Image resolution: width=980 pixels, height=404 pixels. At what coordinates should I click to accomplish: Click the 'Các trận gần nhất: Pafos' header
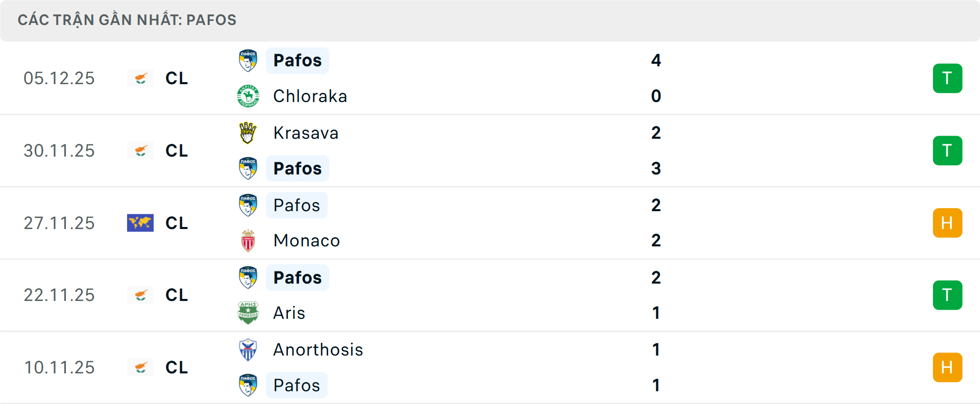[127, 20]
